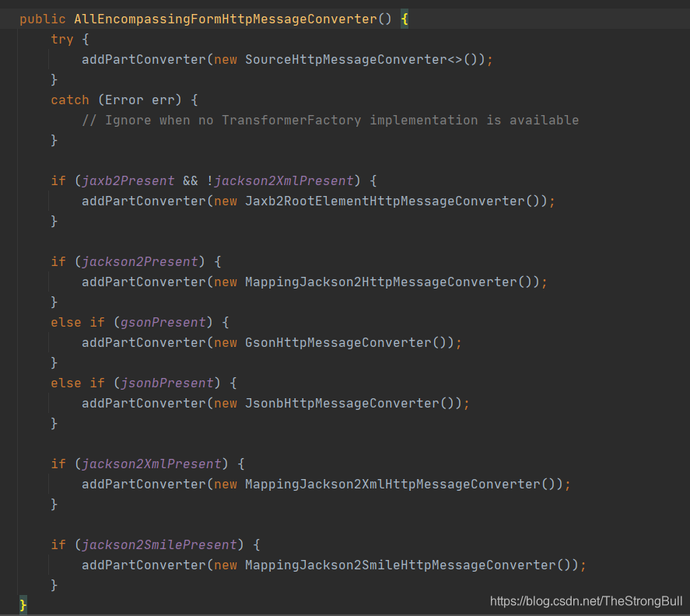690x616 pixels.
Task: Click JsonbHttpMessageConverter class name
Action: pyautogui.click(x=342, y=404)
